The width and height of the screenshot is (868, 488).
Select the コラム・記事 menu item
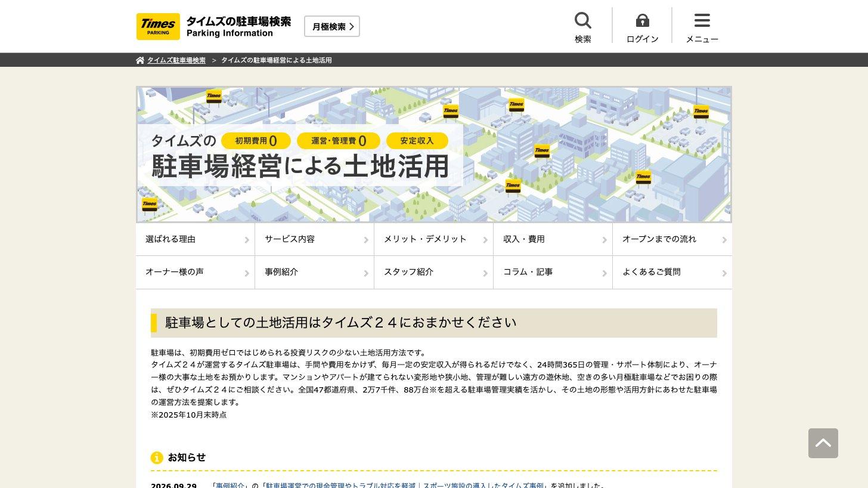553,272
